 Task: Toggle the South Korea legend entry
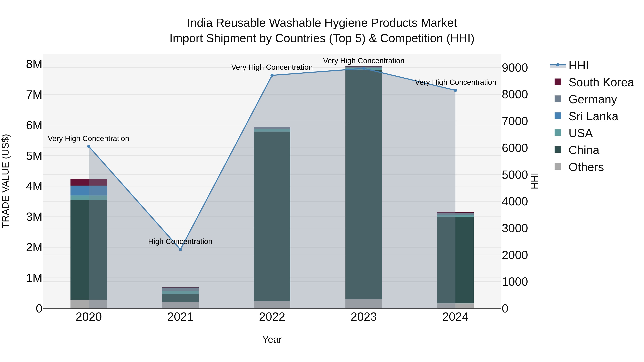tap(594, 82)
